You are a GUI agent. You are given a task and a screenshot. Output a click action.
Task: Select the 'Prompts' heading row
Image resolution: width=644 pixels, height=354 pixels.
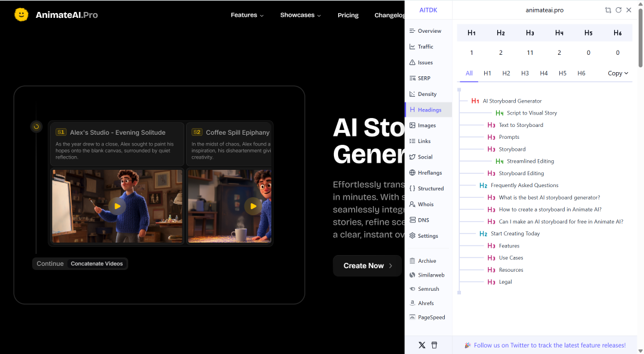tap(503, 137)
